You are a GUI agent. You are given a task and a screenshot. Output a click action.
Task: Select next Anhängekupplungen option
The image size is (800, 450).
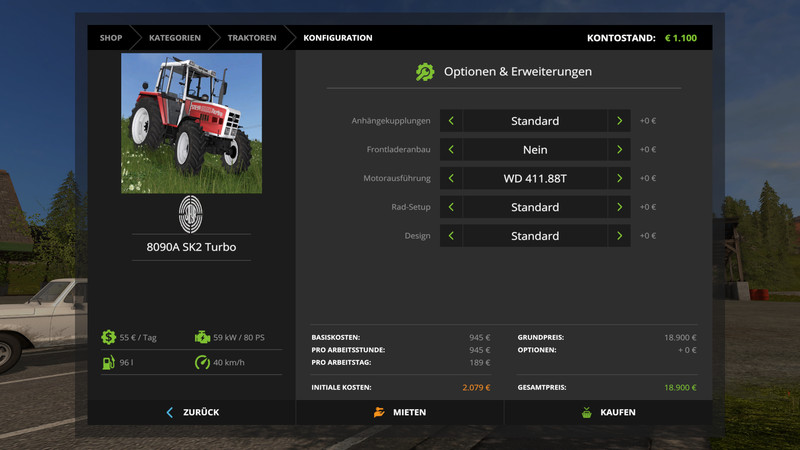[x=620, y=121]
